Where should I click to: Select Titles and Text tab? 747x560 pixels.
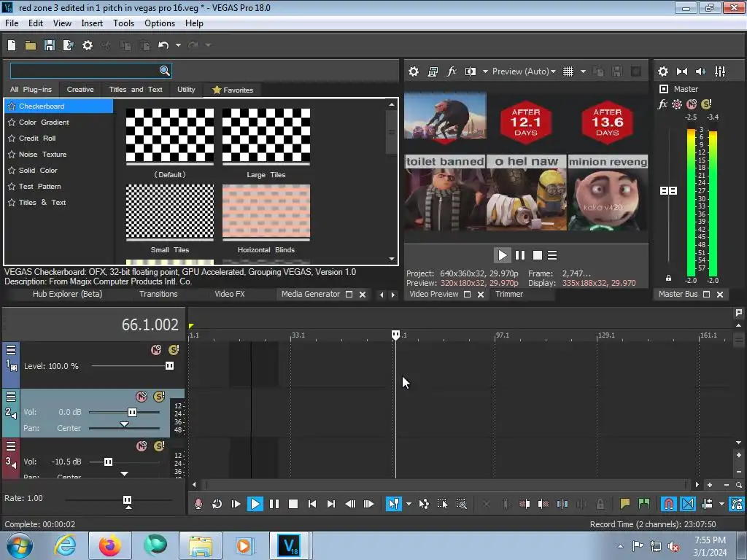[136, 90]
